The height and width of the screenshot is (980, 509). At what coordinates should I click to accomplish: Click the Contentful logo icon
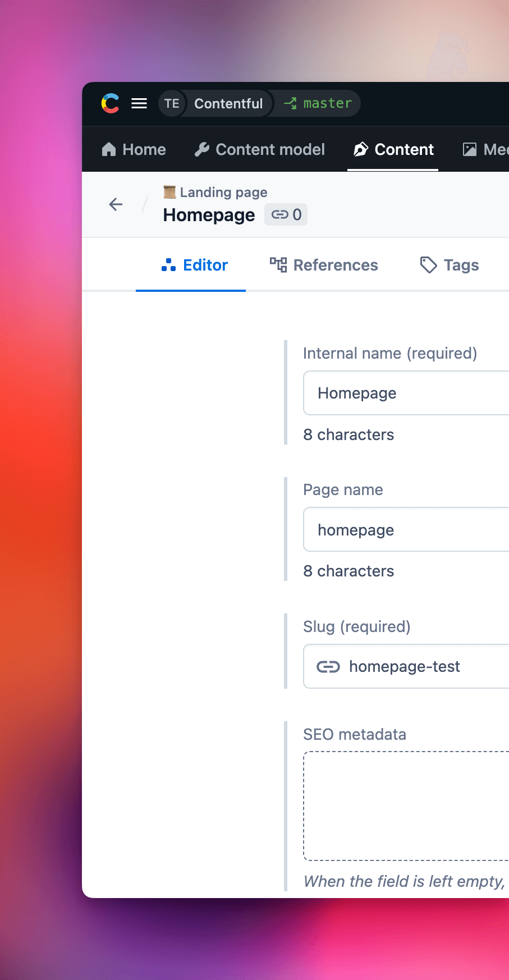(x=110, y=103)
